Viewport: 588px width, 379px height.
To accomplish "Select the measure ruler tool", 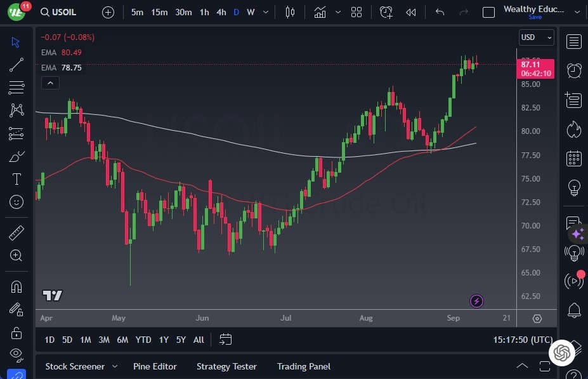I will [16, 232].
